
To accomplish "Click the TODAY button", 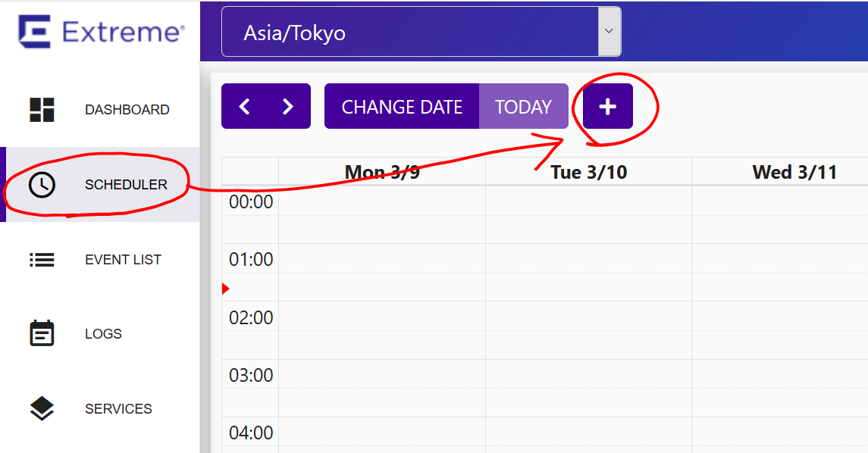I will 524,106.
